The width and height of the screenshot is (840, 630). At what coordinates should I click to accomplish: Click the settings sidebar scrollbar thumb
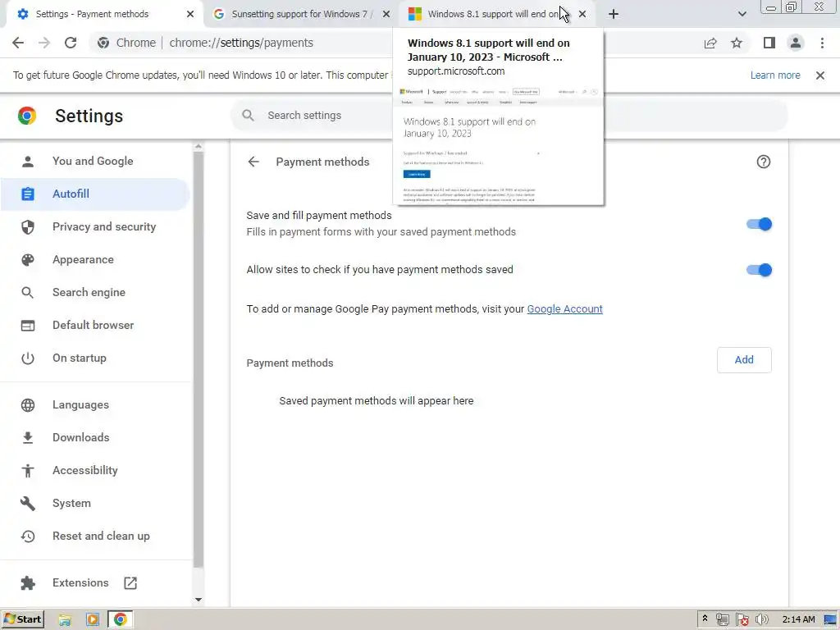click(199, 359)
